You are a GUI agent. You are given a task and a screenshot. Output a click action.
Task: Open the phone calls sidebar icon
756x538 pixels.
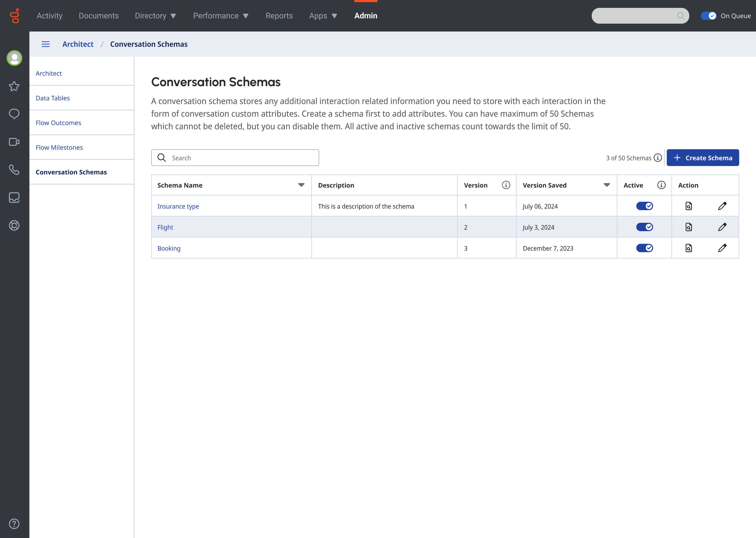tap(14, 170)
